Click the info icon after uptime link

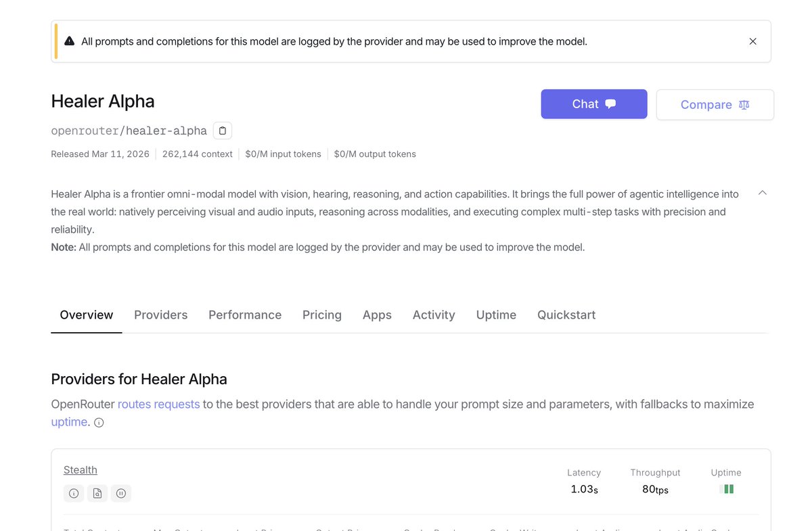tap(99, 423)
